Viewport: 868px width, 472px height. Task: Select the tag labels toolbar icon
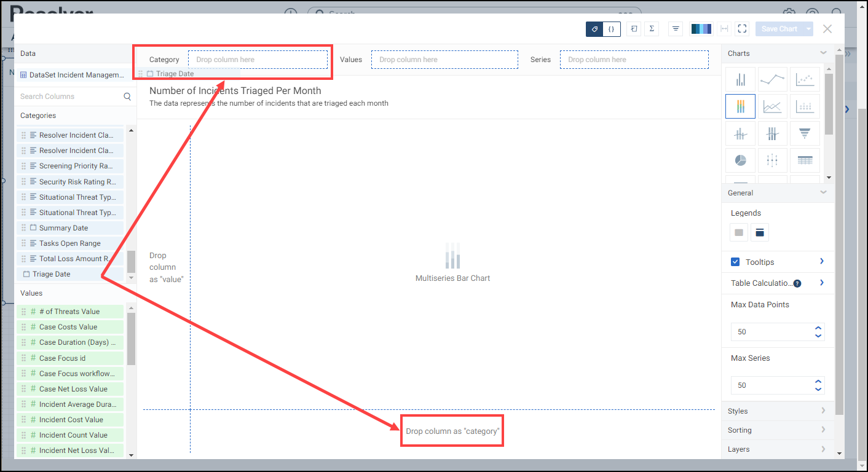coord(594,29)
